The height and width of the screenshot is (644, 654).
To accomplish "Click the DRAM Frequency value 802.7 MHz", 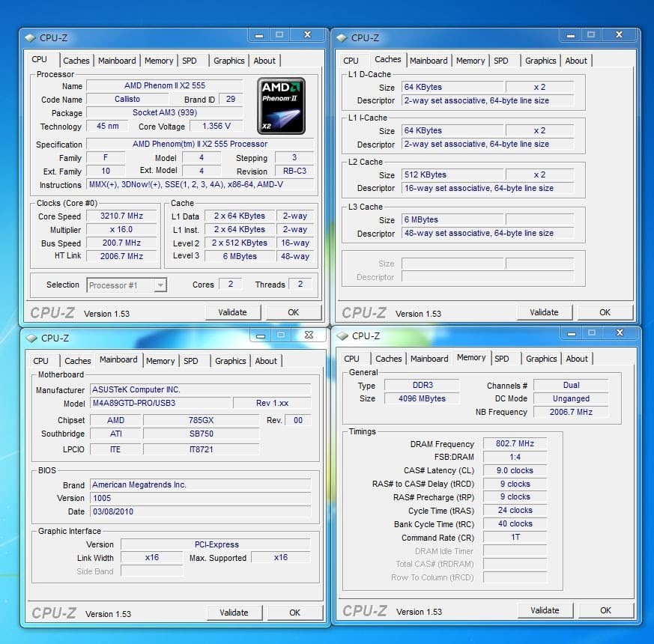I will [515, 443].
